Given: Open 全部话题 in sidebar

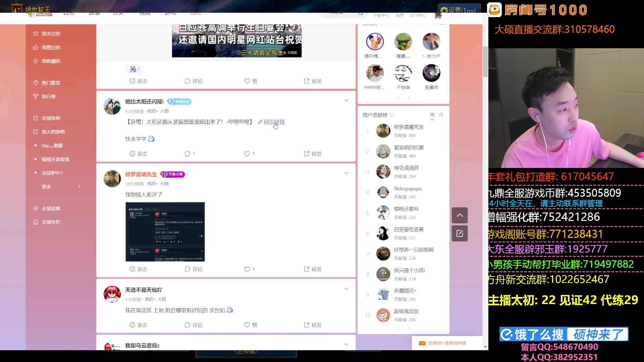Looking at the screenshot, I should 47,208.
